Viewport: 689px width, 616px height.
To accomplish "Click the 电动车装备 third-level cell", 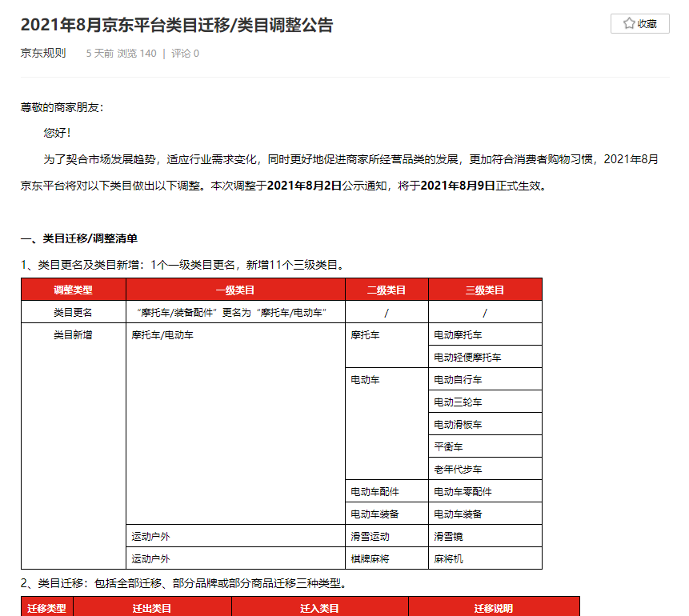I will pos(485,514).
